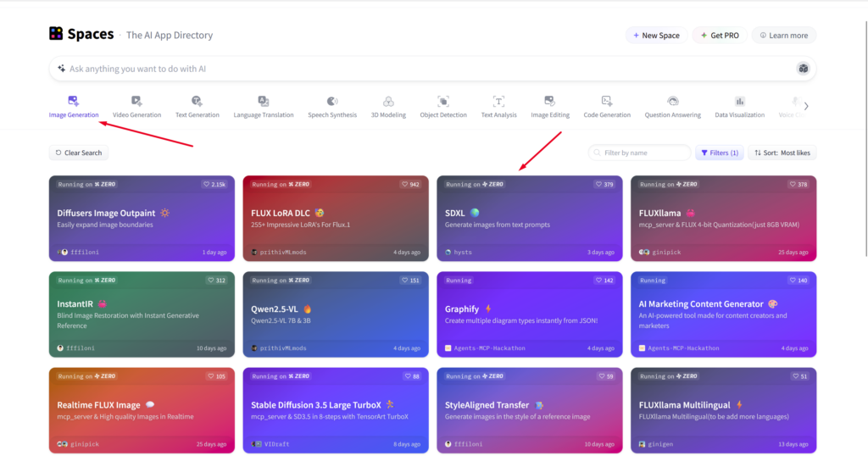
Task: Select the Text Generation category
Action: 197,107
